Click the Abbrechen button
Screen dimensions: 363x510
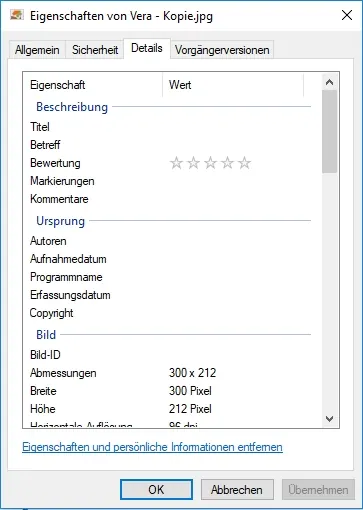click(237, 490)
